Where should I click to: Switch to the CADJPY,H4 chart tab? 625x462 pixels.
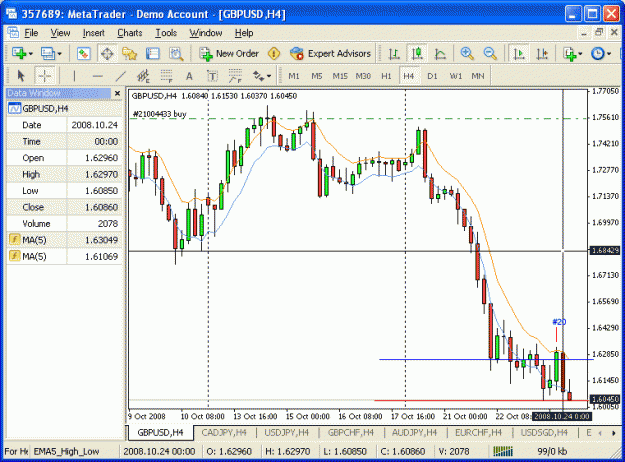(224, 433)
